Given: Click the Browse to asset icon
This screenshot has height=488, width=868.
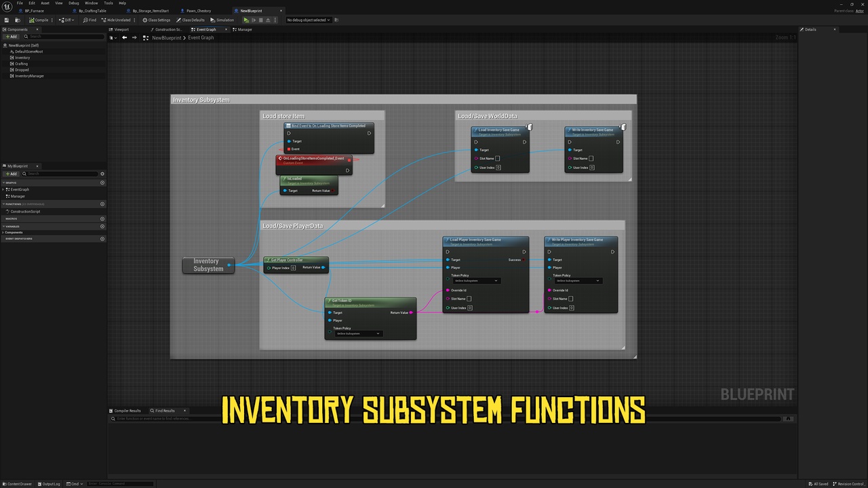Looking at the screenshot, I should point(17,20).
